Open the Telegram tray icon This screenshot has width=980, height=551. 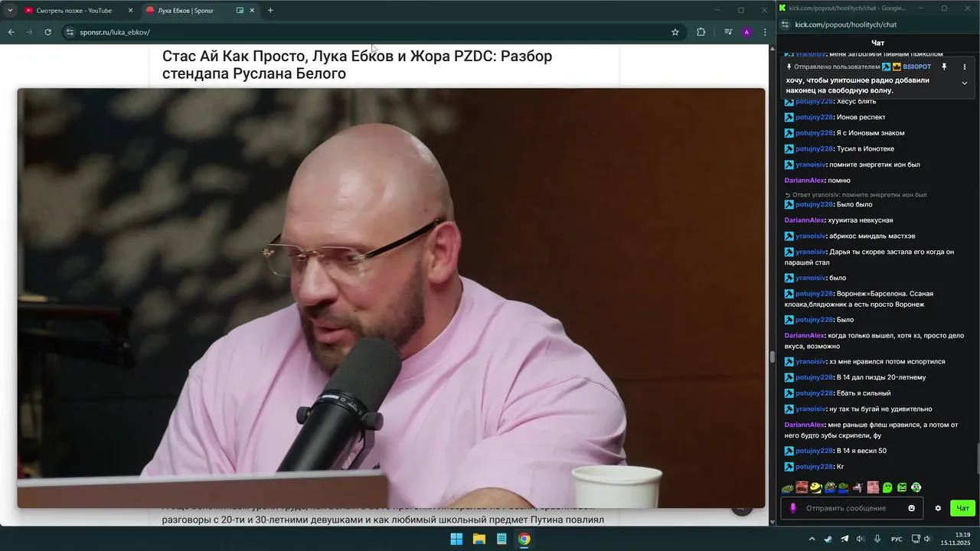[844, 539]
